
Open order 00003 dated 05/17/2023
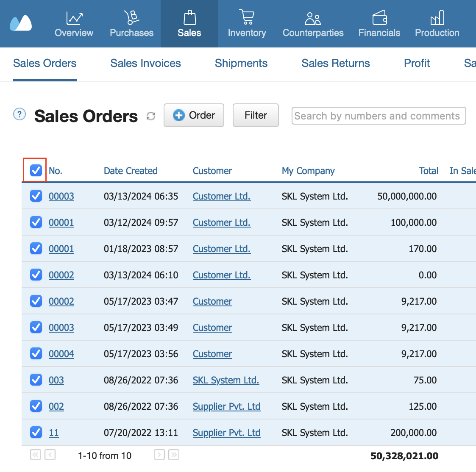(x=61, y=328)
